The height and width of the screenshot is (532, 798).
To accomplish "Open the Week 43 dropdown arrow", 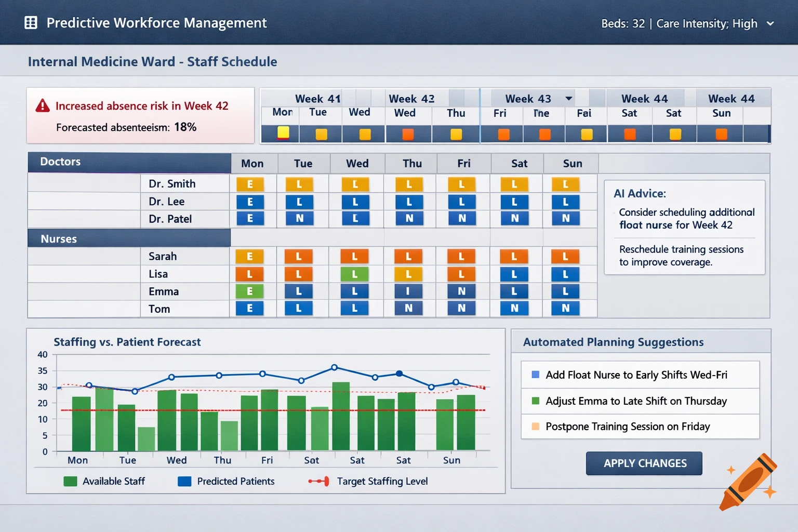I will point(569,98).
